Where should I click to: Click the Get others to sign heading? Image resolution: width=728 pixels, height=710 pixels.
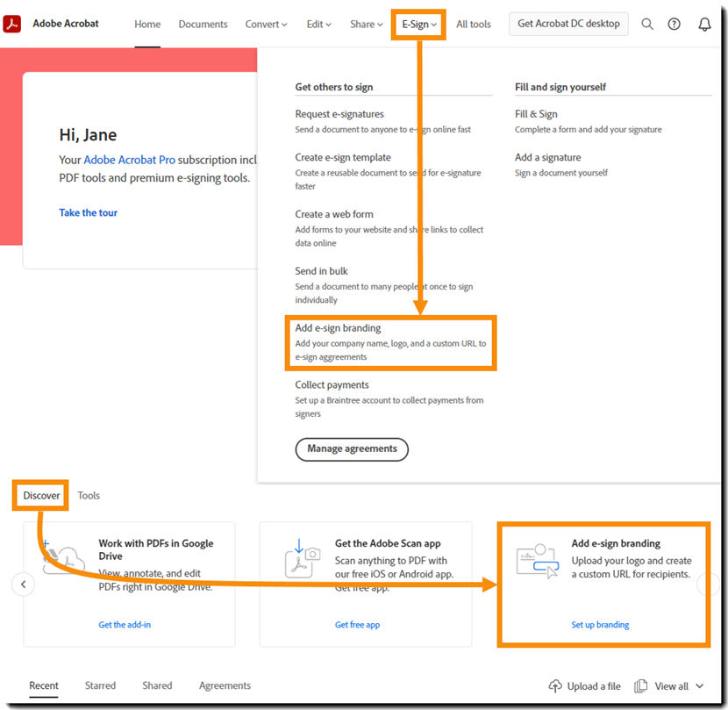(334, 87)
